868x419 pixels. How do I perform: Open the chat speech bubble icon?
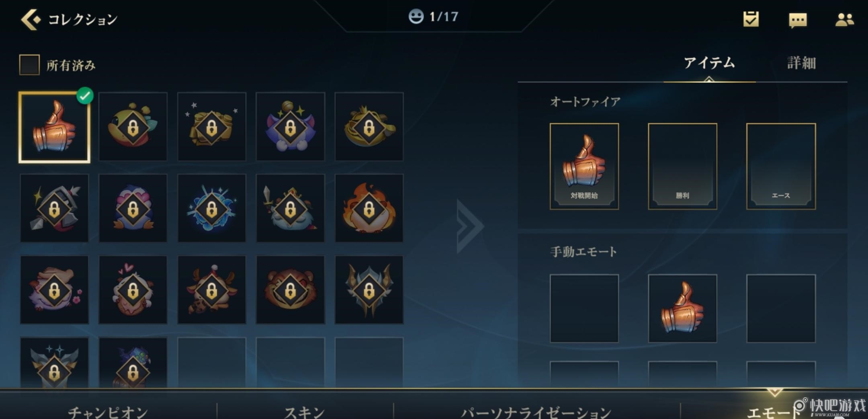point(798,21)
